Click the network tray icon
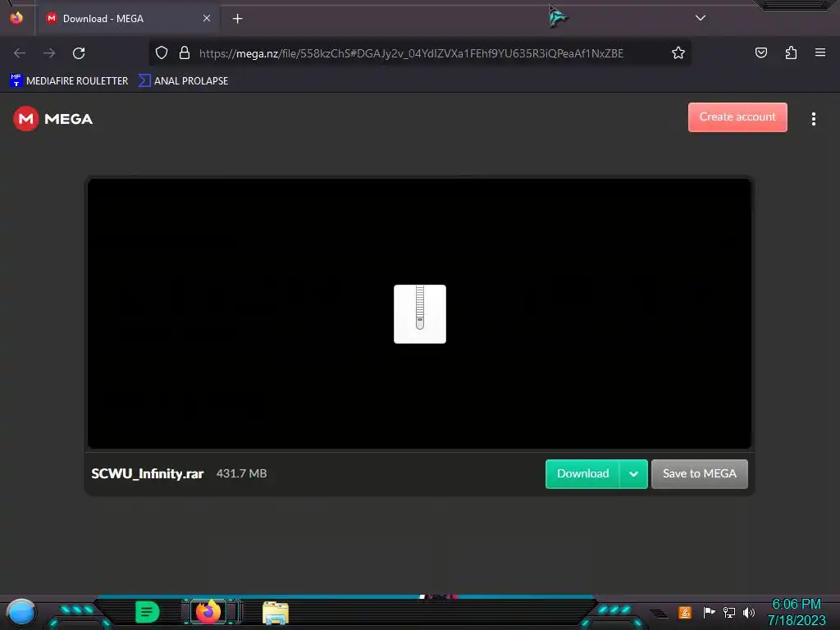The width and height of the screenshot is (840, 630). pos(729,612)
